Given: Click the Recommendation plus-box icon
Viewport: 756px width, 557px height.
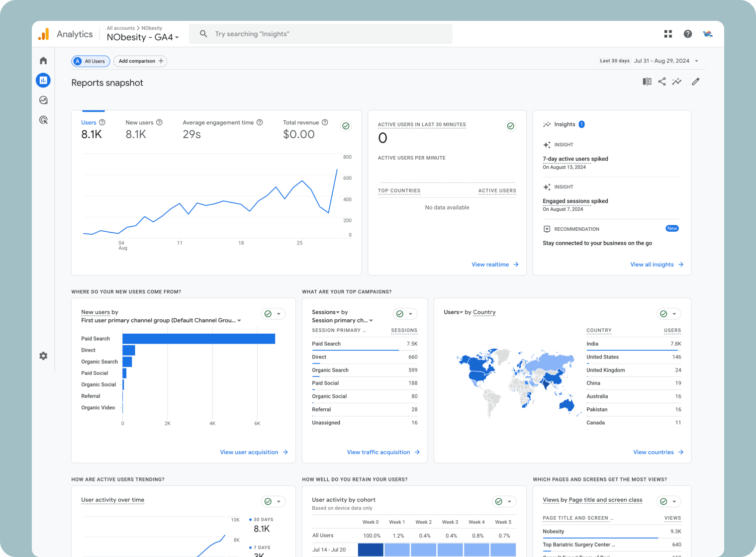Looking at the screenshot, I should click(x=547, y=229).
